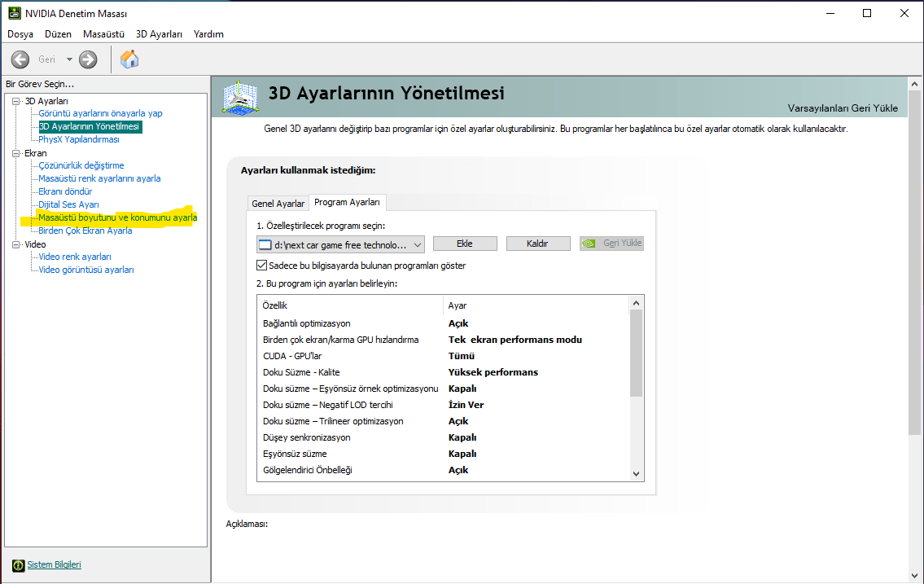The width and height of the screenshot is (924, 584).
Task: Click Eşyönsüz süzme row
Action: click(x=444, y=454)
